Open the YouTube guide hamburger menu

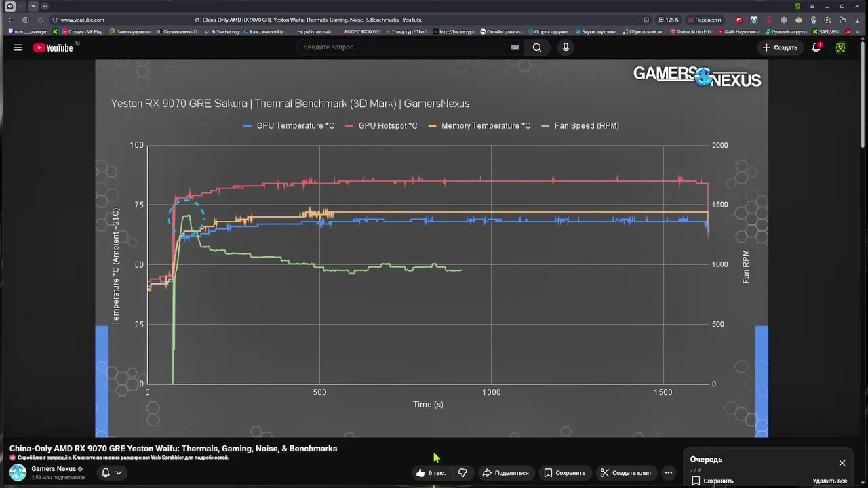[x=18, y=47]
